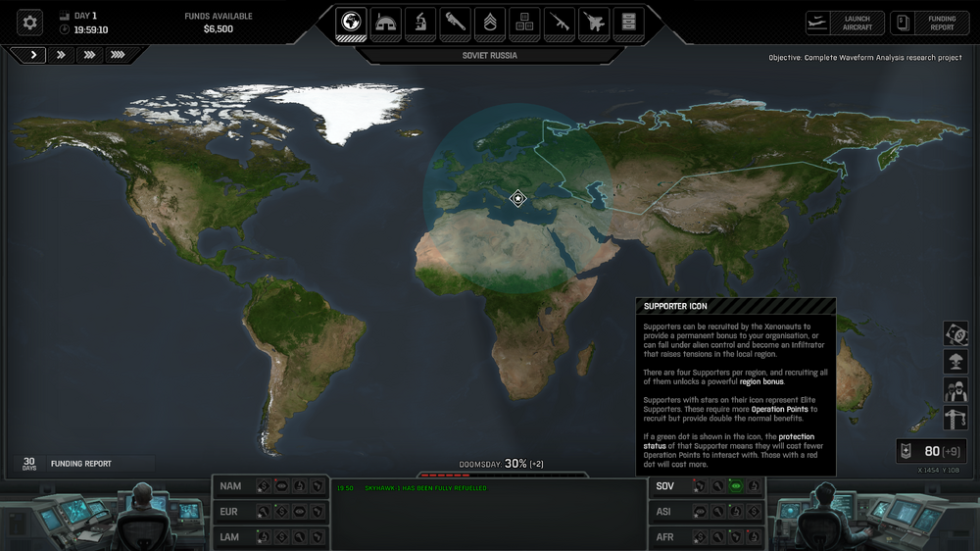Click LAM wrench supporter icon

pyautogui.click(x=299, y=537)
